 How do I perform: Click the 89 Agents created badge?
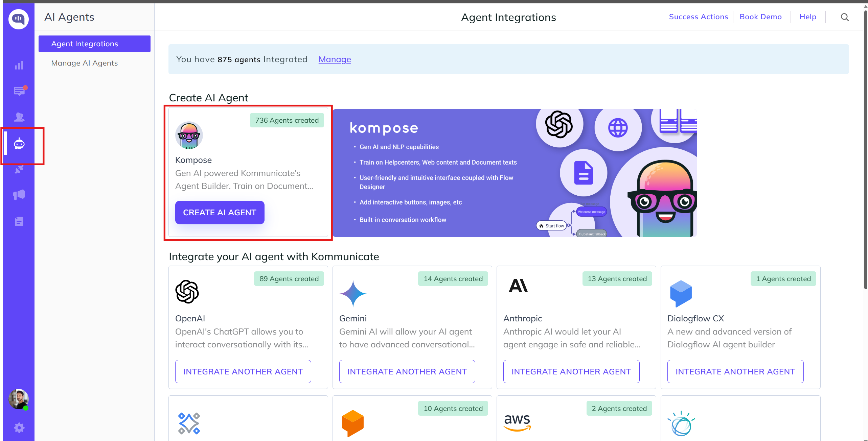(x=289, y=279)
